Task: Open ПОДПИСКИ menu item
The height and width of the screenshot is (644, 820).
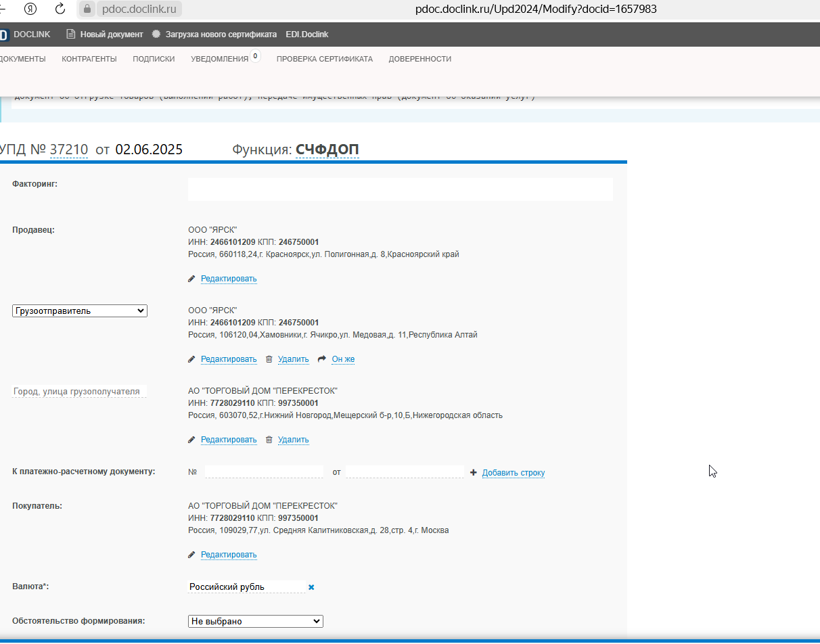Action: (154, 59)
